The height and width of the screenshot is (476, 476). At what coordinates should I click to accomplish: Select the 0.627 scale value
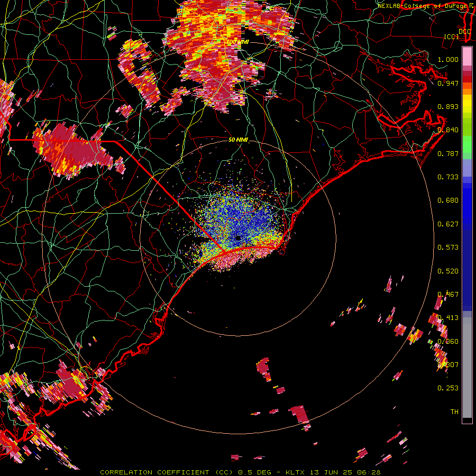448,224
